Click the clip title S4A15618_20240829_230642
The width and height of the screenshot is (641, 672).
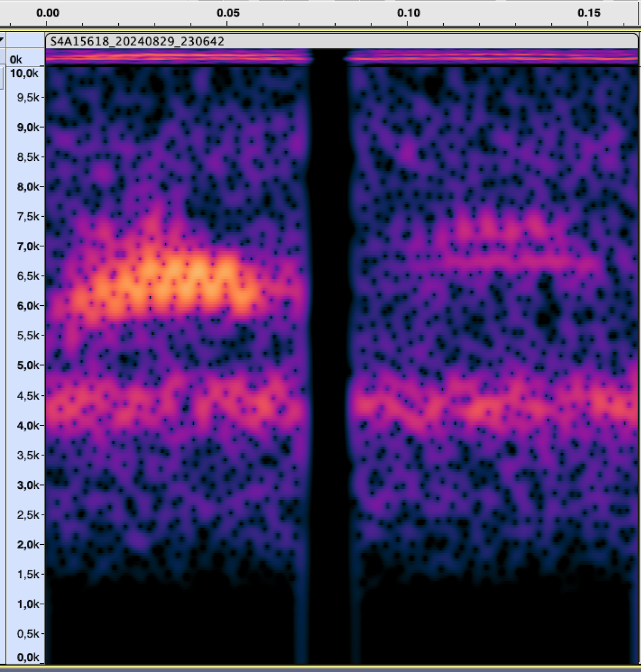137,41
